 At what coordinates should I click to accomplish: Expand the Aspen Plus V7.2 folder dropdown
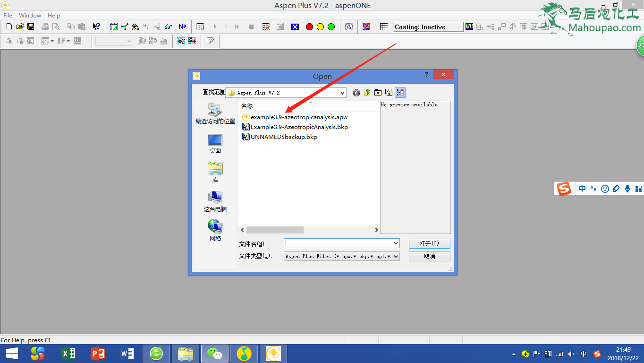coord(342,93)
